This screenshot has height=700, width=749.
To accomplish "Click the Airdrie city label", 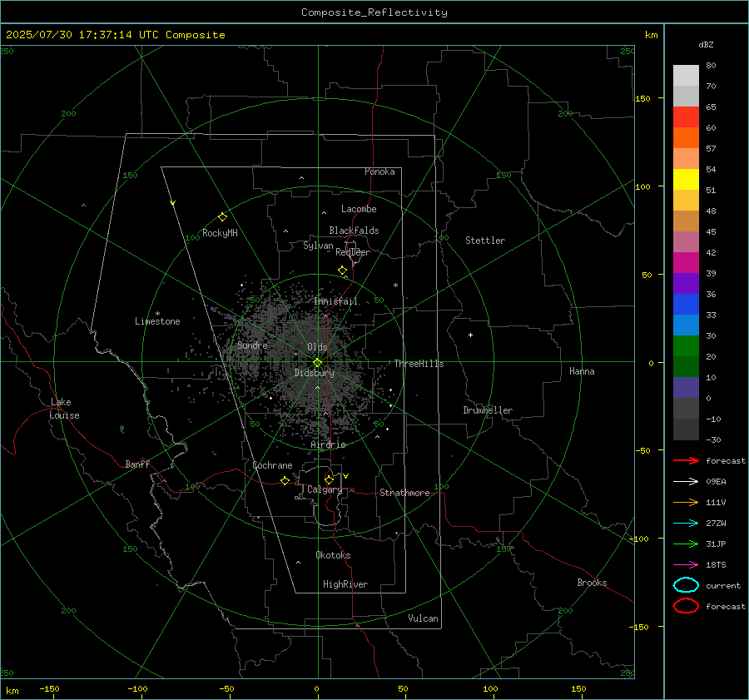I will pyautogui.click(x=328, y=444).
